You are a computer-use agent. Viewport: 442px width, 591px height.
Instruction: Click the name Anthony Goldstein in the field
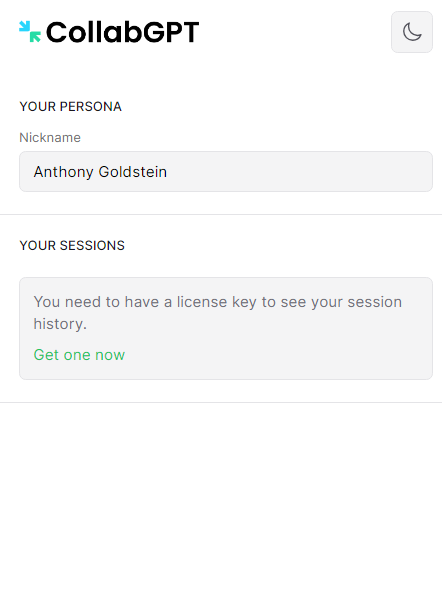pos(100,172)
